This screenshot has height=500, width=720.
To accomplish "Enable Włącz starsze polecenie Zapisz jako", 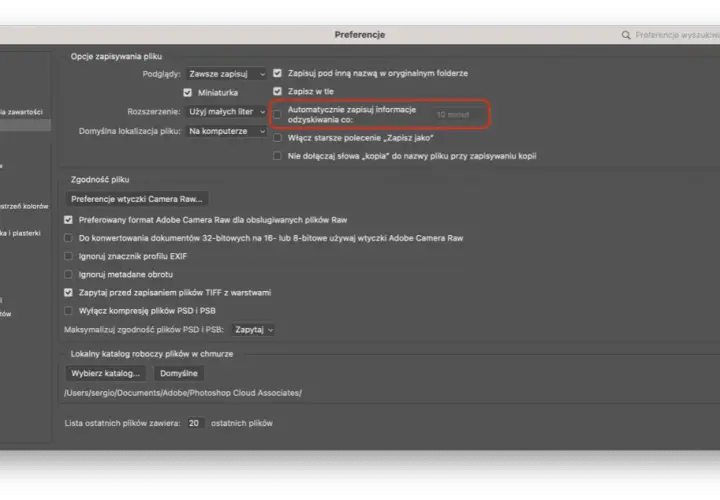I will [277, 138].
